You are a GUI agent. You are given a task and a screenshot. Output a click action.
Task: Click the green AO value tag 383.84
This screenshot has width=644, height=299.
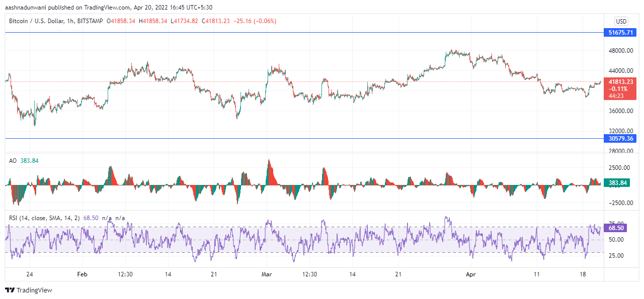[620, 183]
